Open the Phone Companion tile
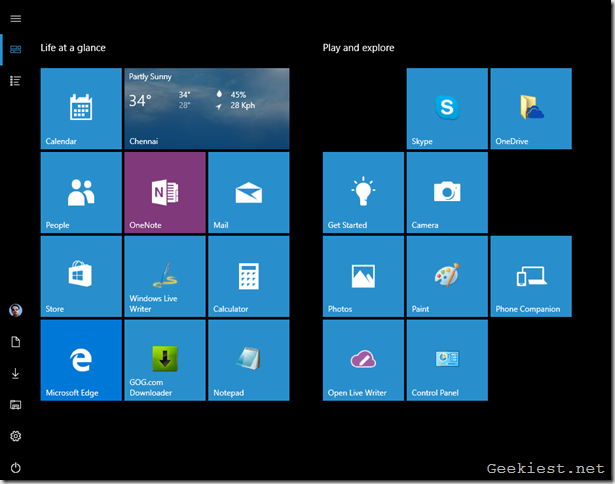Viewport: 615px width, 484px height. tap(531, 276)
